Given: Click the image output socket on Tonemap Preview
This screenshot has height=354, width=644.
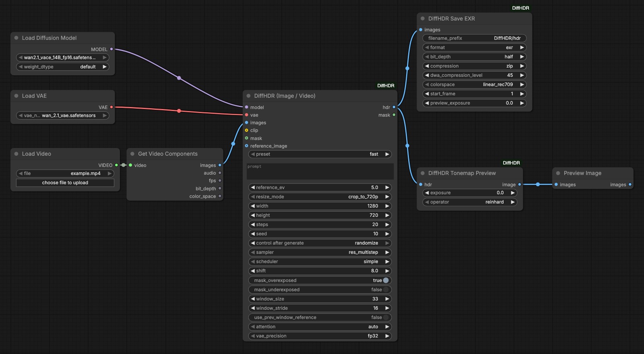Looking at the screenshot, I should click(x=520, y=184).
